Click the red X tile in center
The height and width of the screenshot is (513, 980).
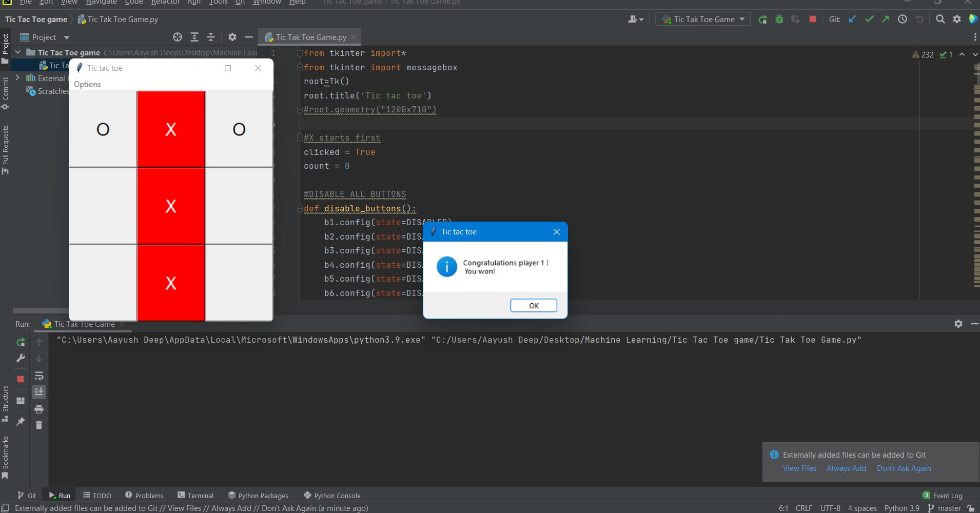pyautogui.click(x=171, y=206)
